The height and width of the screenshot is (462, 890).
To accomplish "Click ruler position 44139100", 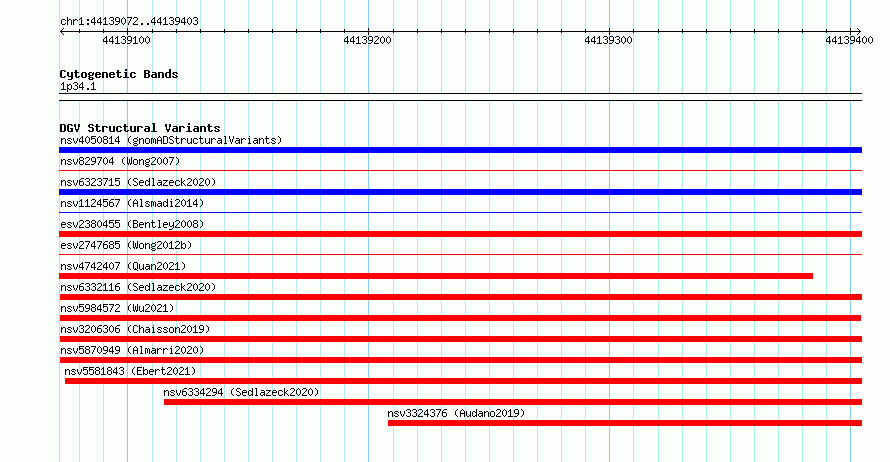I will [127, 40].
